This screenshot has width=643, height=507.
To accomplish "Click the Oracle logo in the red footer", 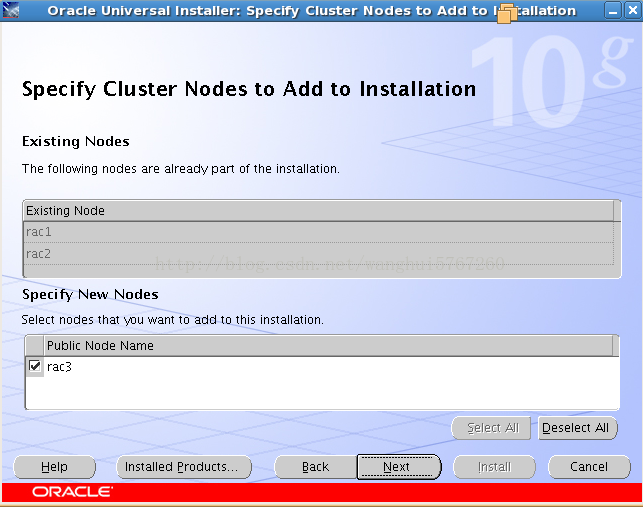I will 73,491.
